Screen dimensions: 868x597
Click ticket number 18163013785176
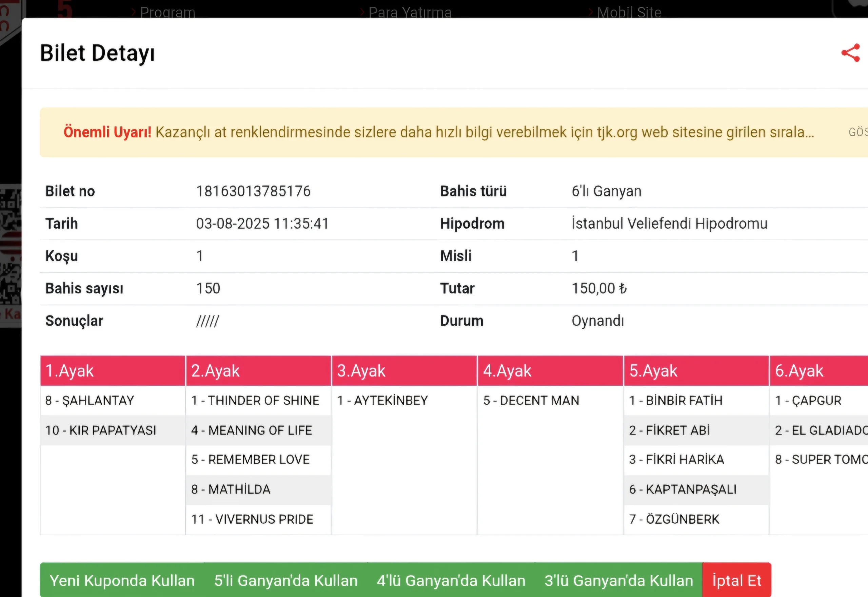[x=253, y=191]
